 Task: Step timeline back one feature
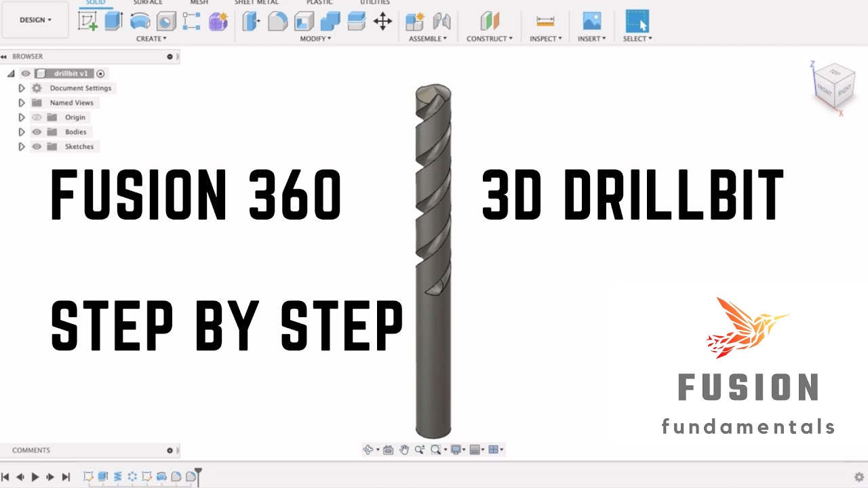tap(20, 477)
